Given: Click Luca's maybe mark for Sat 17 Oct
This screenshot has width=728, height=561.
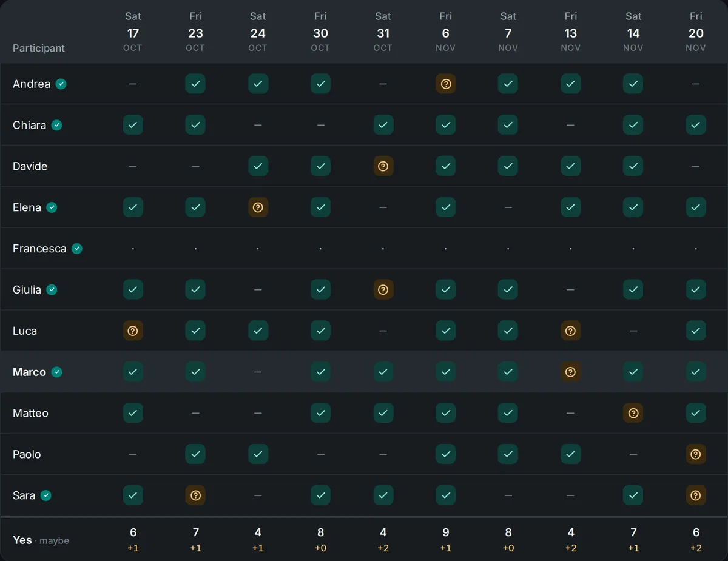Looking at the screenshot, I should [133, 331].
